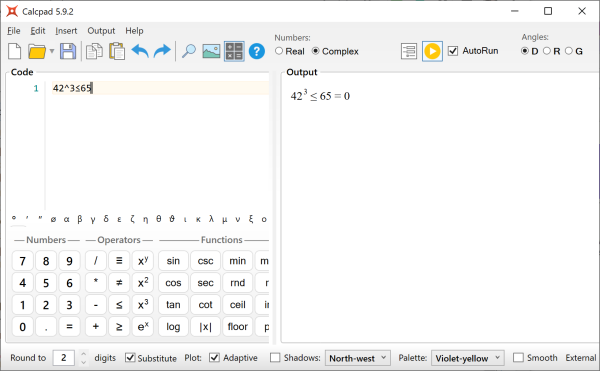Click the x to power y key
This screenshot has height=371, width=600.
click(x=143, y=261)
